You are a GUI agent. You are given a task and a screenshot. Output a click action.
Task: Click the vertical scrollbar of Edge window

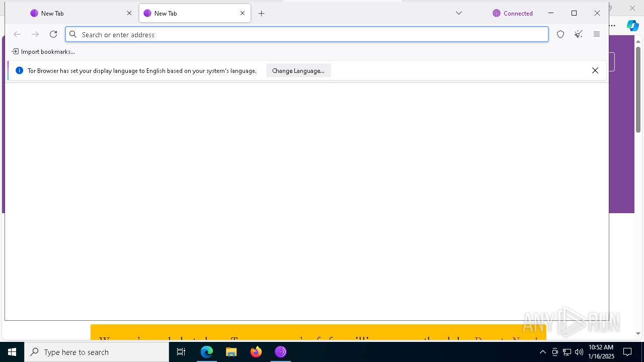(x=638, y=90)
